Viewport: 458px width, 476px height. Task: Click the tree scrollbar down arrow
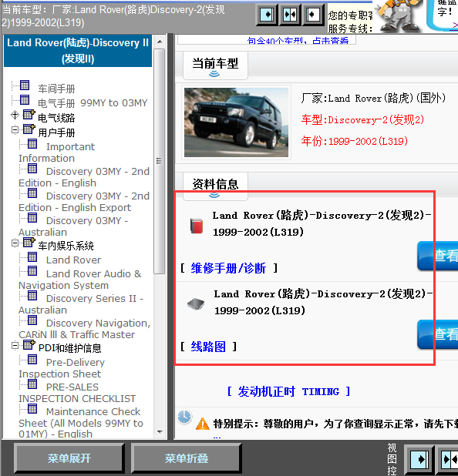pyautogui.click(x=160, y=431)
